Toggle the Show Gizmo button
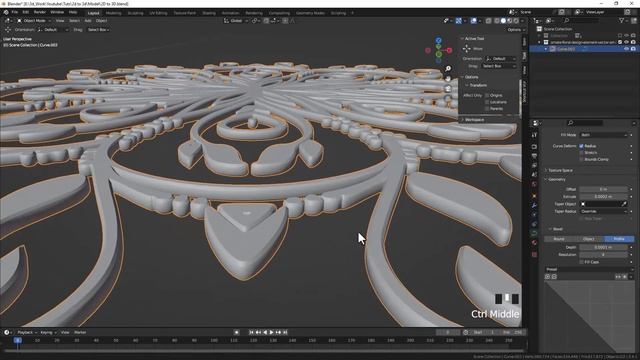640x360 pixels. [x=458, y=20]
